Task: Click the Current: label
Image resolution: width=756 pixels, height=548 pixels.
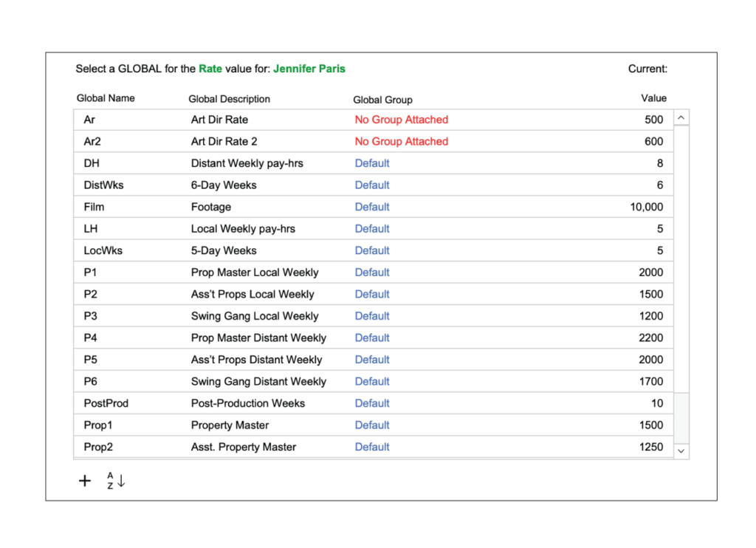Action: tap(647, 69)
